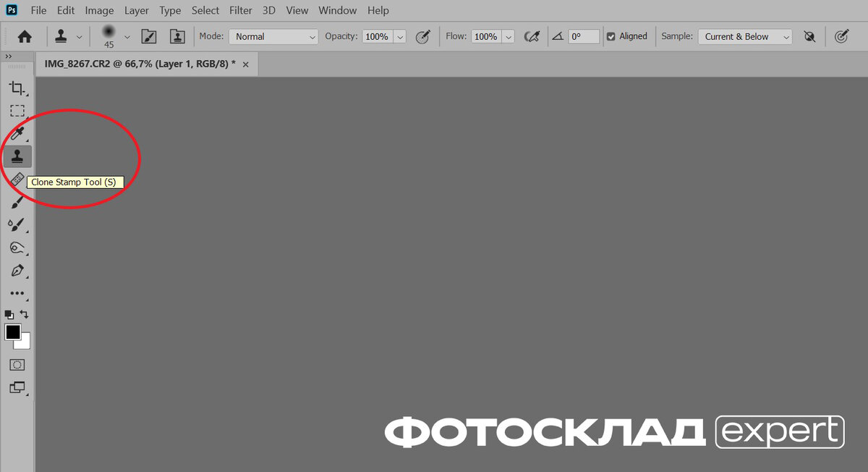The height and width of the screenshot is (472, 868).
Task: Click the foreground color black swatch
Action: pyautogui.click(x=13, y=332)
